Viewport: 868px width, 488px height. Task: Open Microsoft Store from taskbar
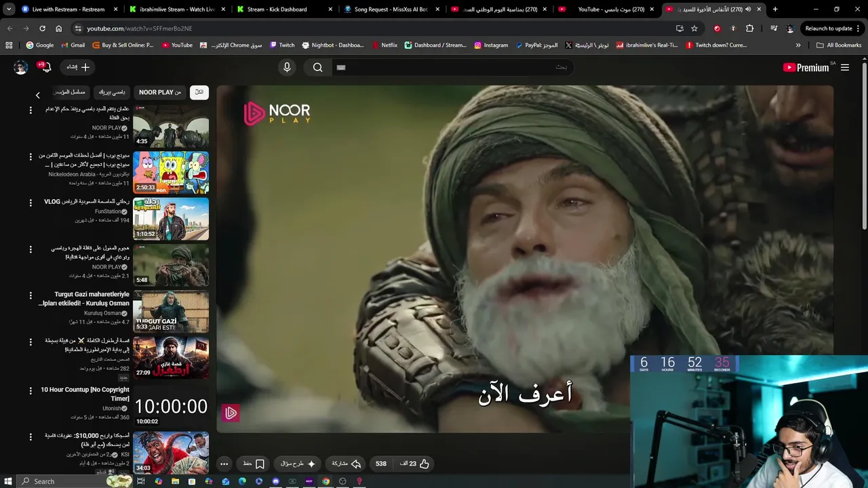click(192, 481)
